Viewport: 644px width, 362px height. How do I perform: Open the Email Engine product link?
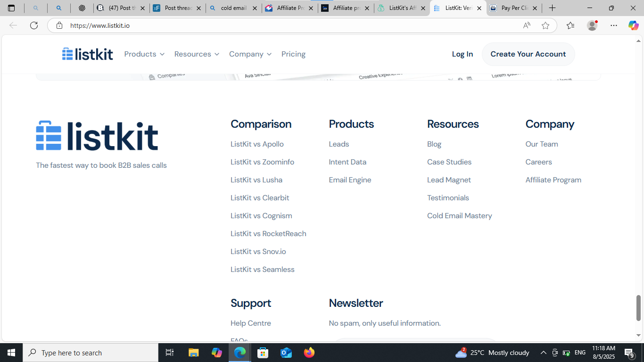(x=350, y=180)
